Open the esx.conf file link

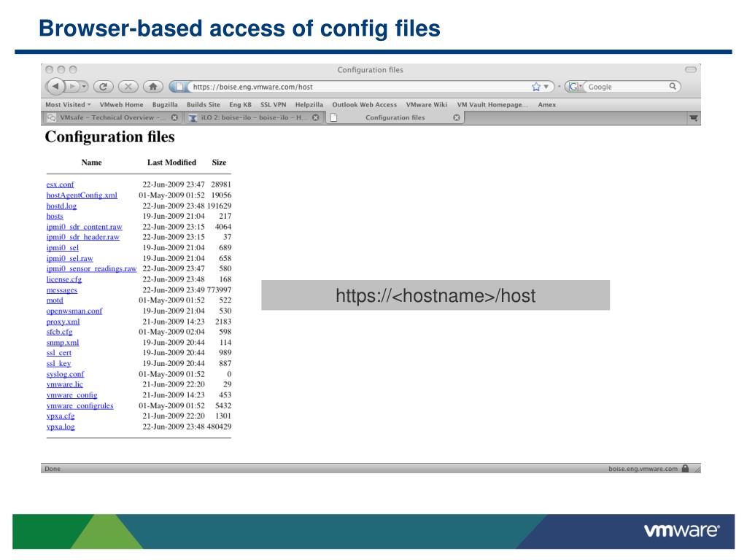click(x=60, y=184)
